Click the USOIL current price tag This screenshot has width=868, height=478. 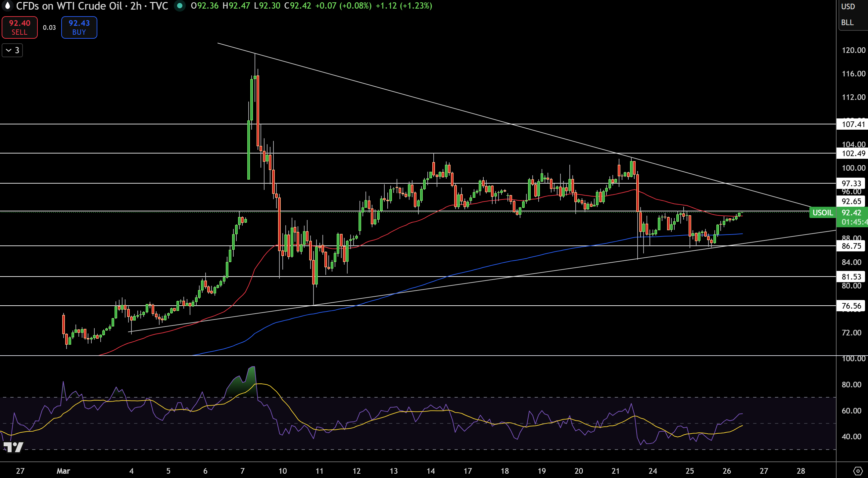pyautogui.click(x=823, y=213)
